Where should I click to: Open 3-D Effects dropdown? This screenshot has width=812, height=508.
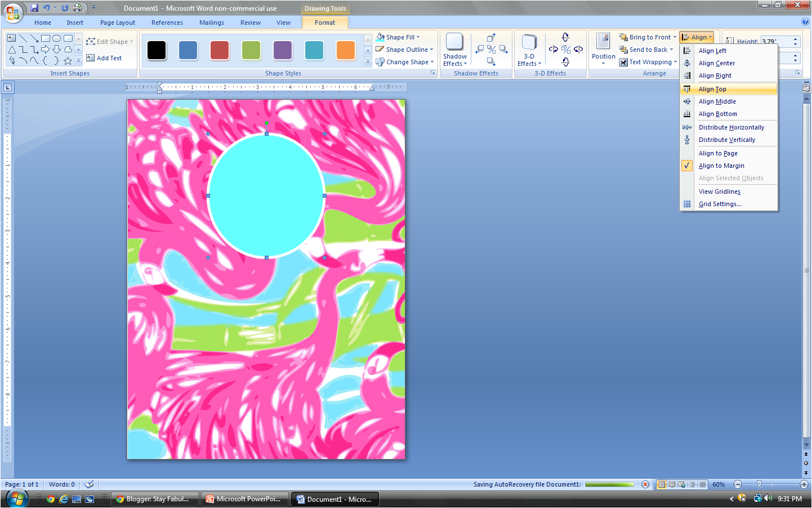[x=529, y=50]
